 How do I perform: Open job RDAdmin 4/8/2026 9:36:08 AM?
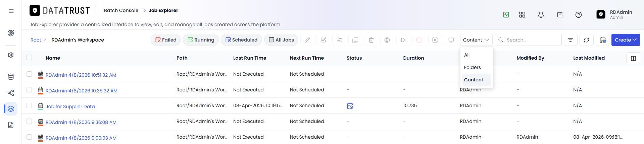pos(81,122)
